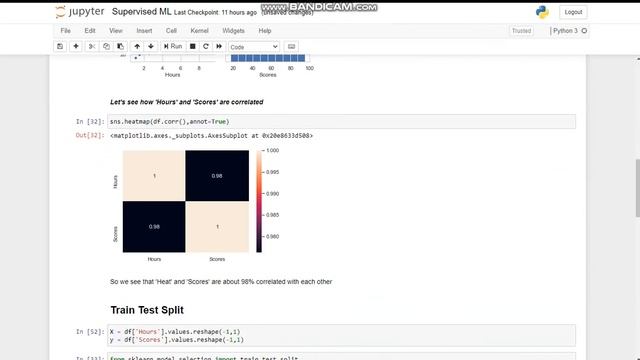Click the '98% correlated' markdown text
640x360 pixels.
click(221, 282)
